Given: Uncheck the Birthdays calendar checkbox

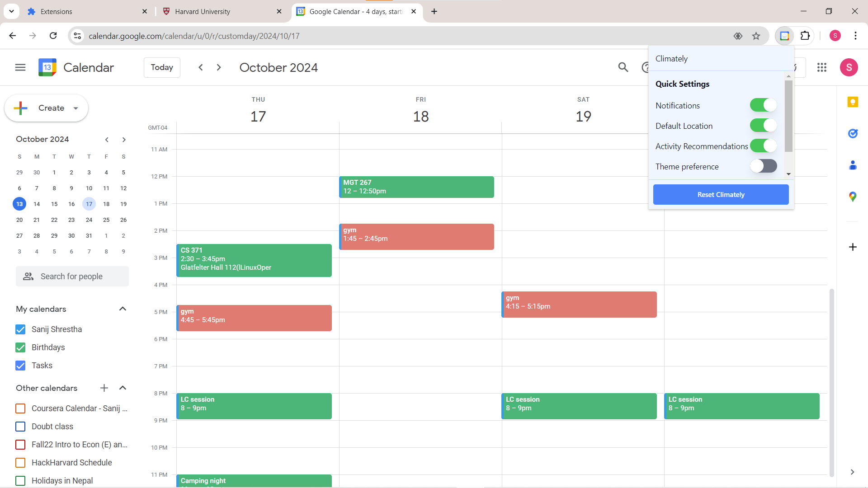Looking at the screenshot, I should click(20, 347).
